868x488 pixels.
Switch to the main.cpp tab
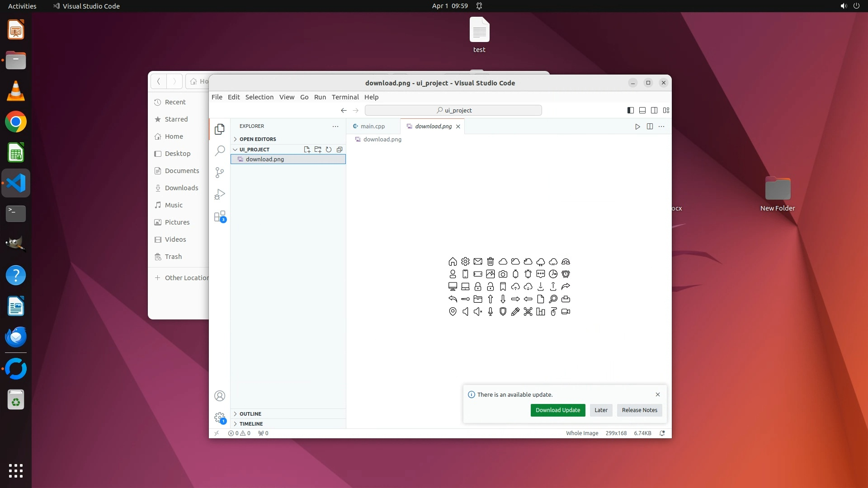[373, 127]
